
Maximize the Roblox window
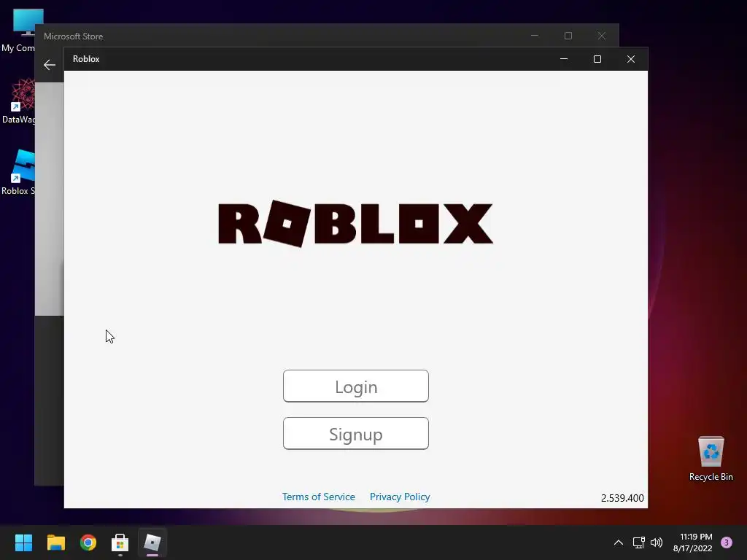(x=597, y=59)
